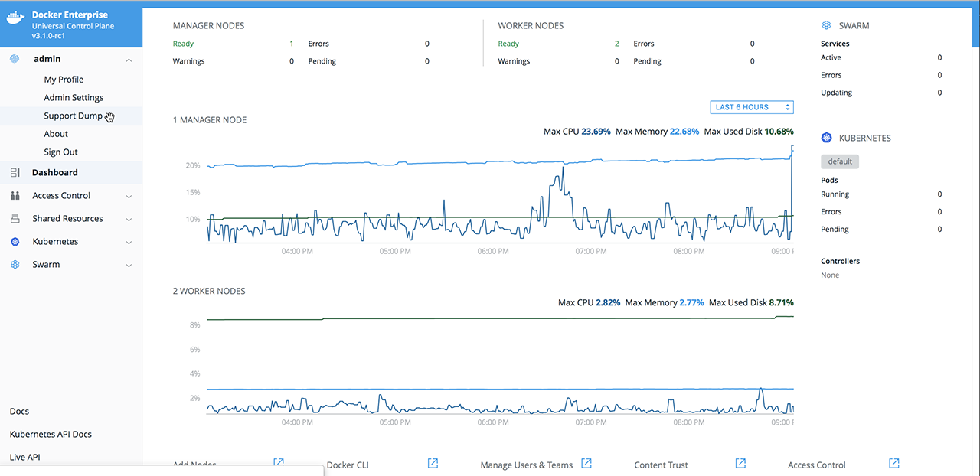The width and height of the screenshot is (980, 476).
Task: Open Admin Settings menu item
Action: coord(73,98)
